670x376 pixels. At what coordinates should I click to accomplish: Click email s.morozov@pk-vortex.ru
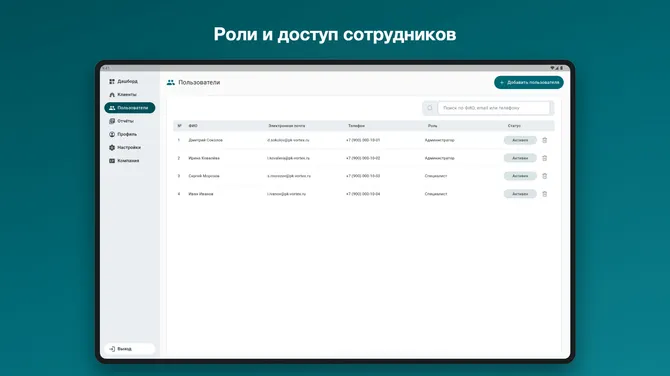click(289, 176)
